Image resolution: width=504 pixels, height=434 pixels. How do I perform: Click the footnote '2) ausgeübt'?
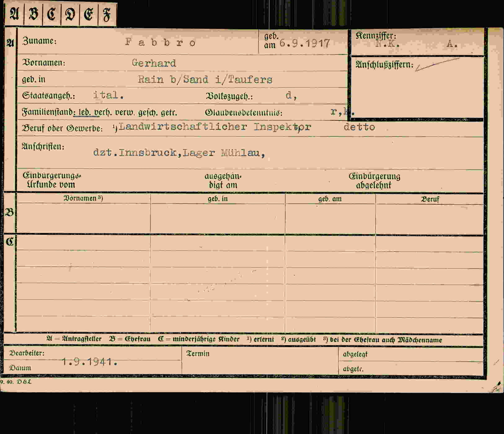coord(299,340)
